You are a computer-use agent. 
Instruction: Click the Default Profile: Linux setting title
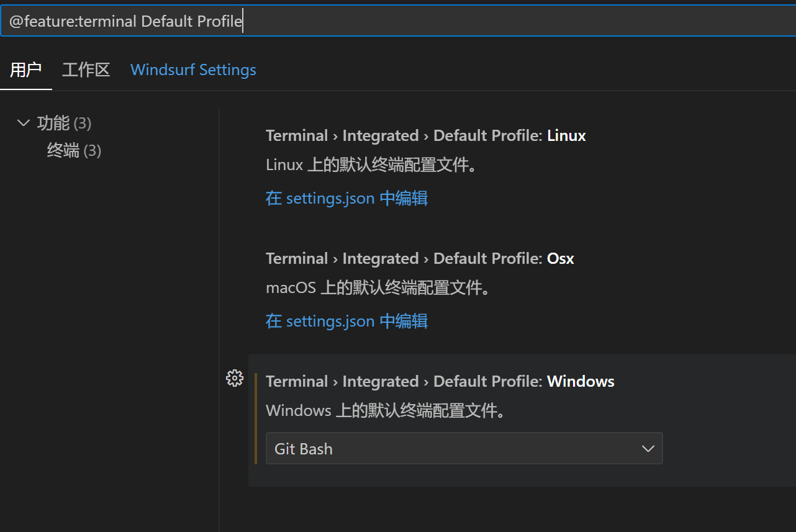[425, 135]
